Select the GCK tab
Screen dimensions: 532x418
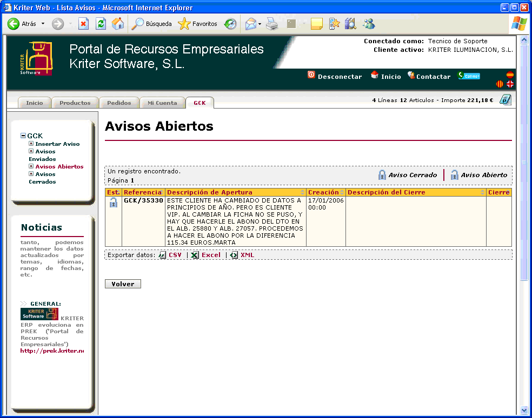tap(200, 103)
